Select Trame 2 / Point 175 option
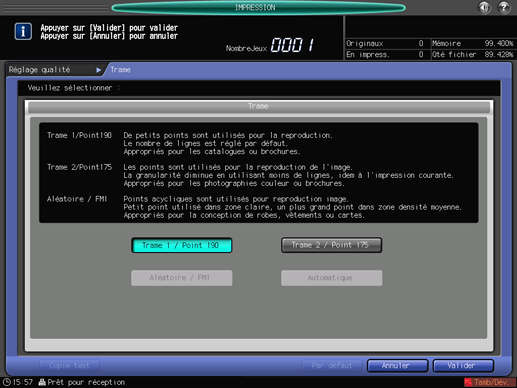This screenshot has height=388, width=517. click(x=331, y=245)
